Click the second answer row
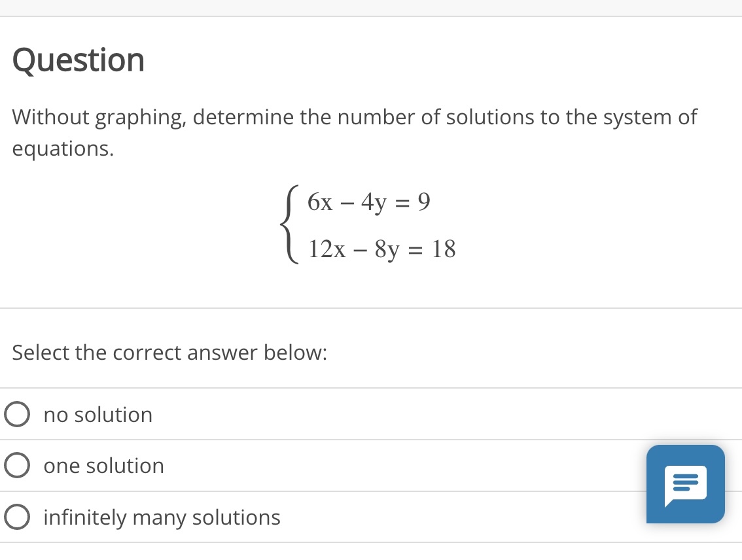742x560 pixels. [262, 465]
